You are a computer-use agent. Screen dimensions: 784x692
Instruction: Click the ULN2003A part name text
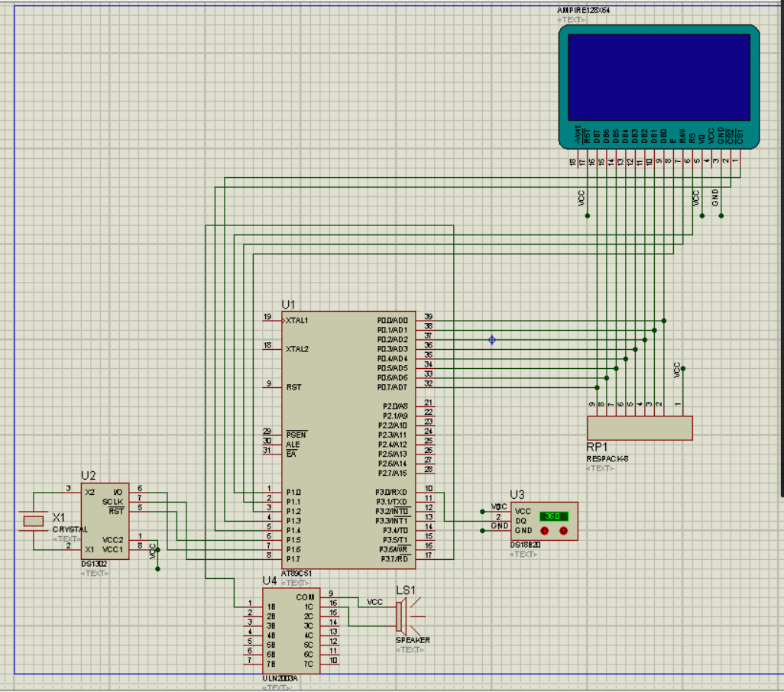280,678
